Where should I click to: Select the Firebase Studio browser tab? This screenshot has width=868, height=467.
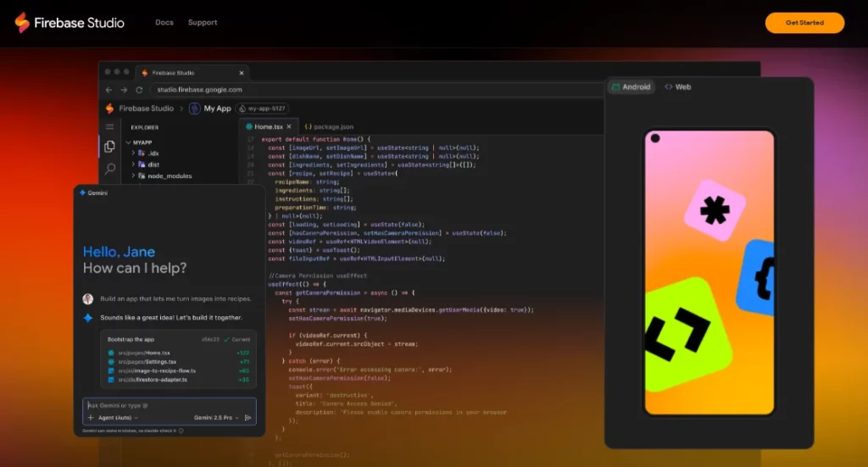192,73
